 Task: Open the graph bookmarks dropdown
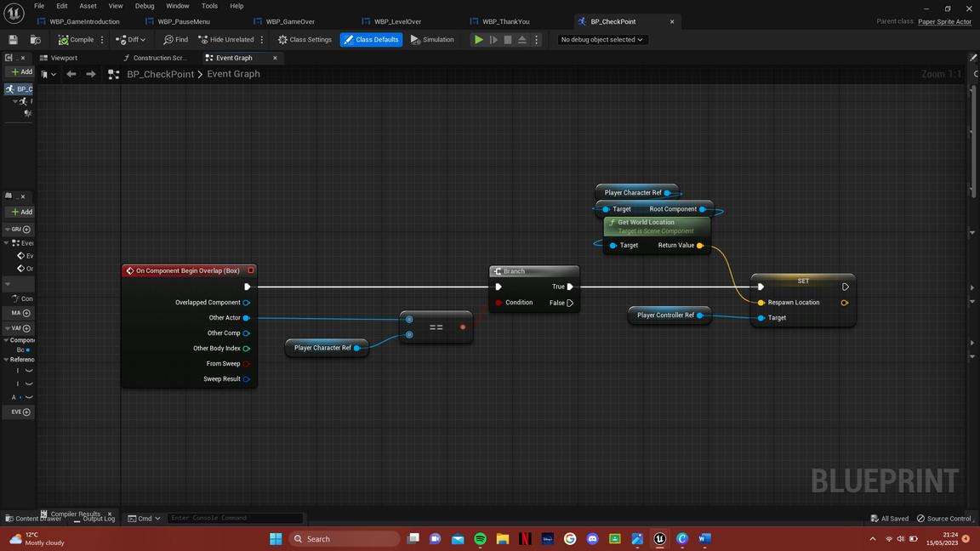coord(48,74)
